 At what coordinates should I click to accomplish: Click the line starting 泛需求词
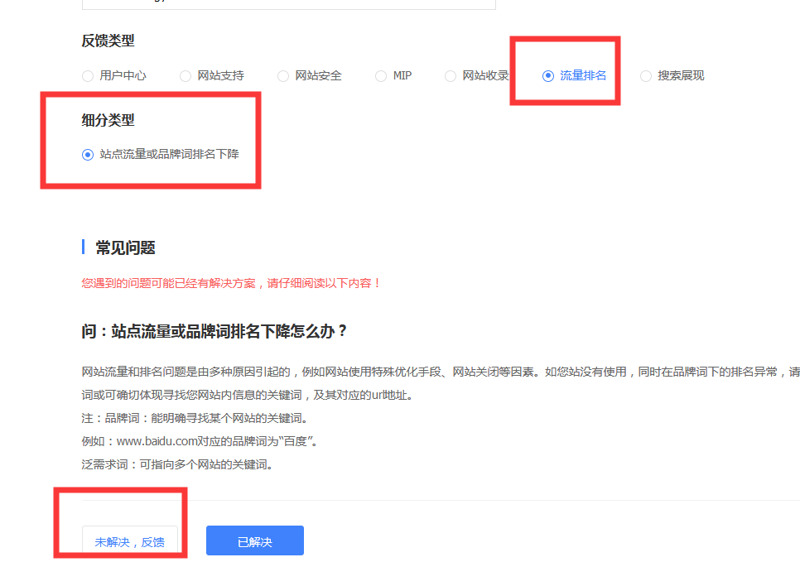pyautogui.click(x=177, y=465)
